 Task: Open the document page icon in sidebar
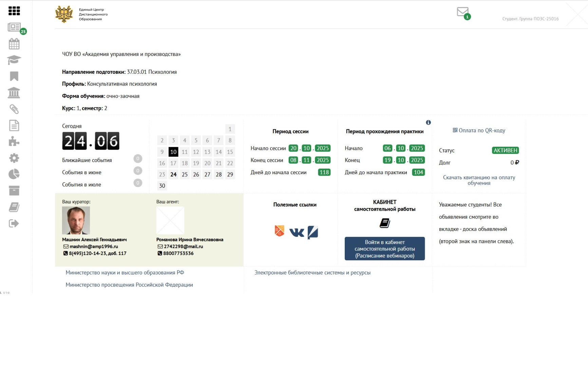coord(14,125)
